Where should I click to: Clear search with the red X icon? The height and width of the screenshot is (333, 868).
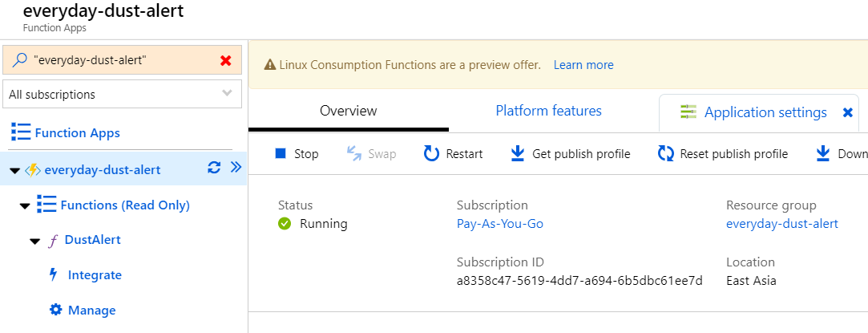(x=225, y=61)
